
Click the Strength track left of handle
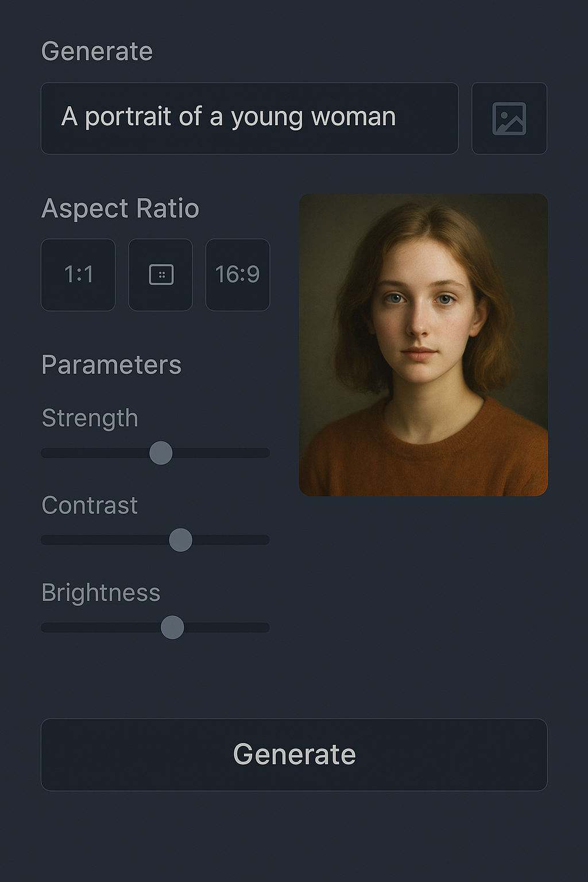tap(95, 453)
